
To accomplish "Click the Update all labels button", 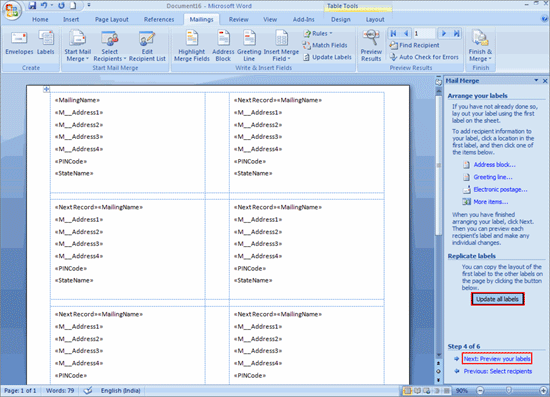I will [498, 299].
